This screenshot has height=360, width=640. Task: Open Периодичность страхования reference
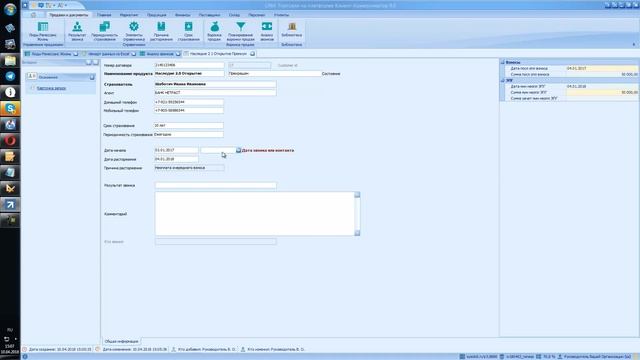tap(104, 31)
